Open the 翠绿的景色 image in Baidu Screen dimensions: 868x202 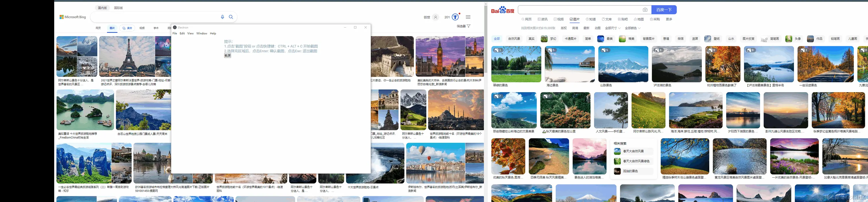(516, 64)
